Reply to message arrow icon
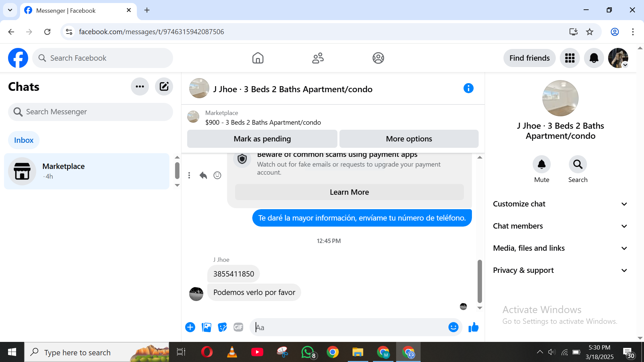This screenshot has height=362, width=644. [x=203, y=175]
